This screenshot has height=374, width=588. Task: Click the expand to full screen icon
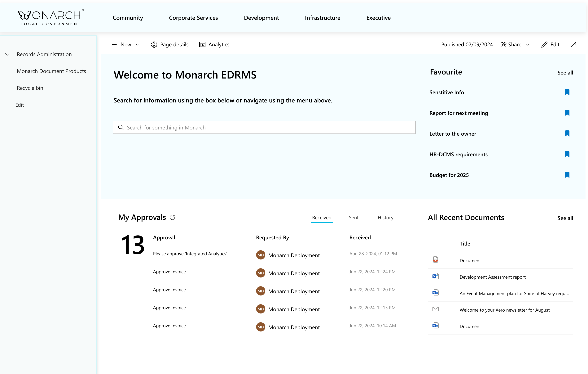tap(573, 44)
